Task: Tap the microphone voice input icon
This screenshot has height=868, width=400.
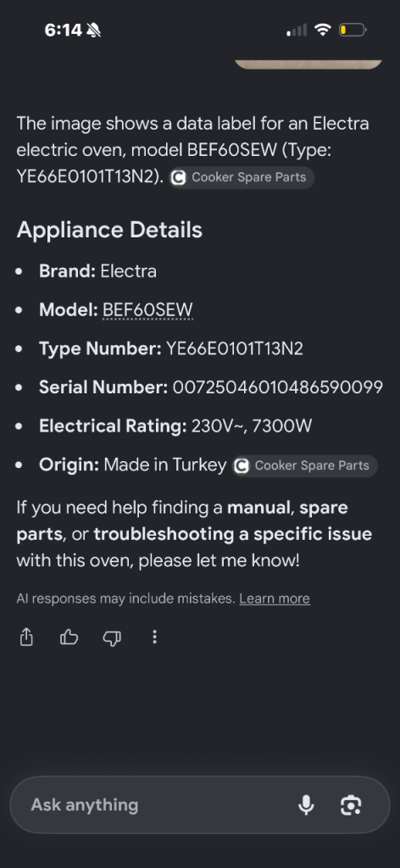Action: (x=306, y=805)
